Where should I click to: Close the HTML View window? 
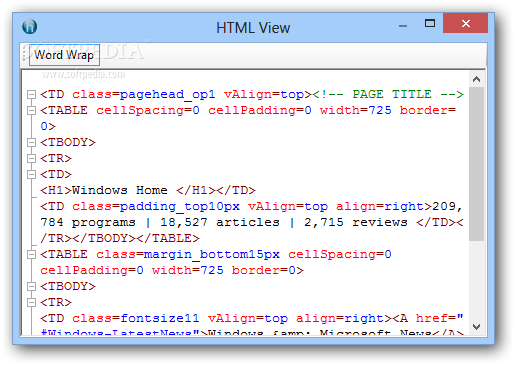[466, 23]
